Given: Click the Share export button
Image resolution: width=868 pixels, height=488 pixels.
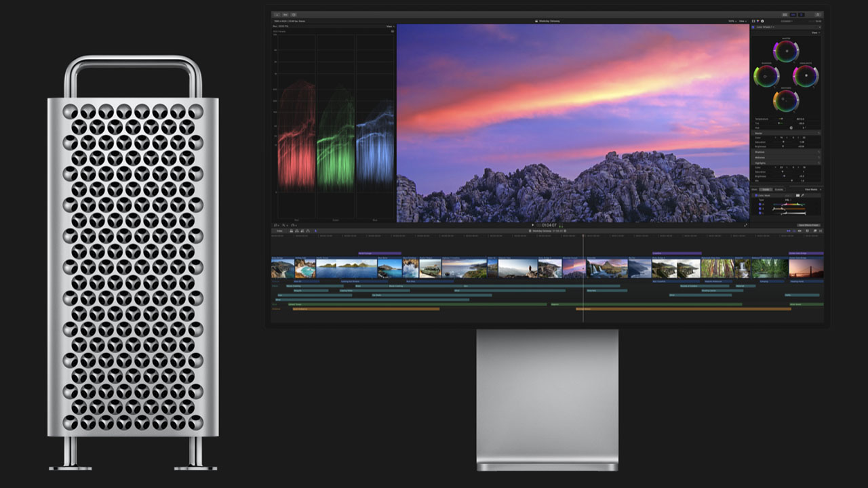Looking at the screenshot, I should pos(818,14).
